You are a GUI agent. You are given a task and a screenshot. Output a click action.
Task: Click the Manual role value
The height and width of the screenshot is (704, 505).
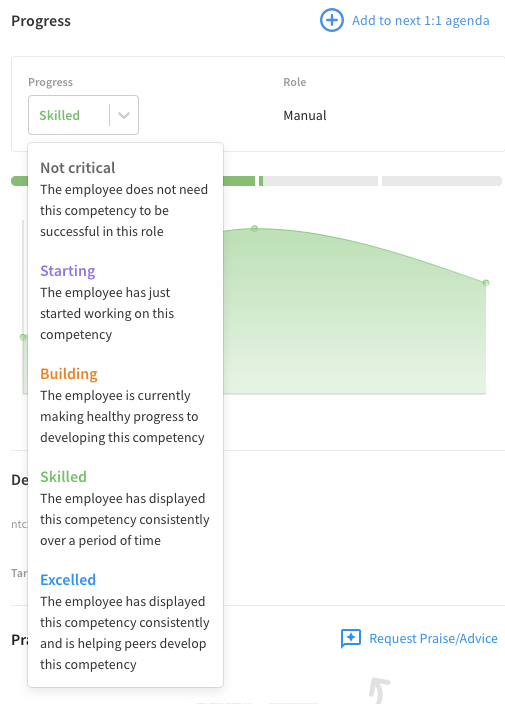[305, 116]
